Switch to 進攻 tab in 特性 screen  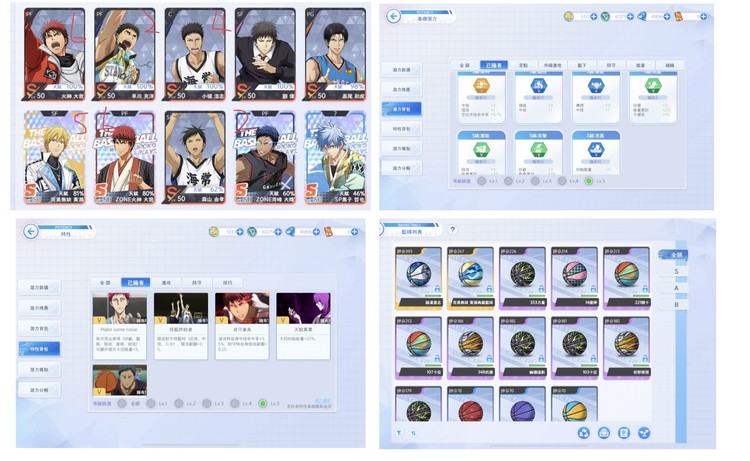[166, 283]
